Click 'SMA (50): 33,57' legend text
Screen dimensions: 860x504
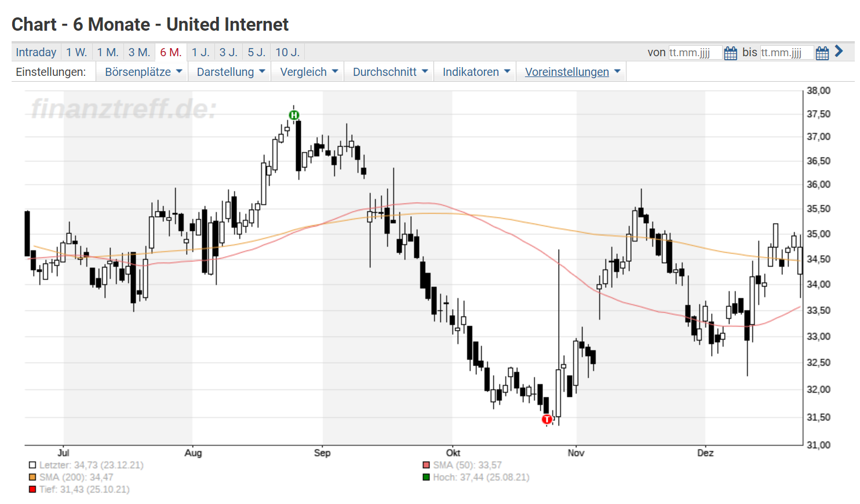pos(467,465)
